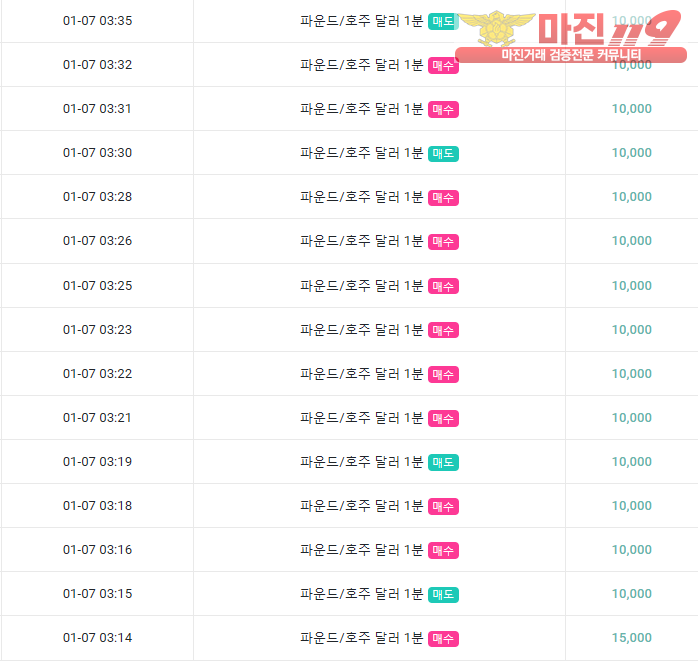Image resolution: width=698 pixels, height=661 pixels.
Task: Click 파운드/호주 달러 1분 text on 03:23 row
Action: (x=361, y=329)
